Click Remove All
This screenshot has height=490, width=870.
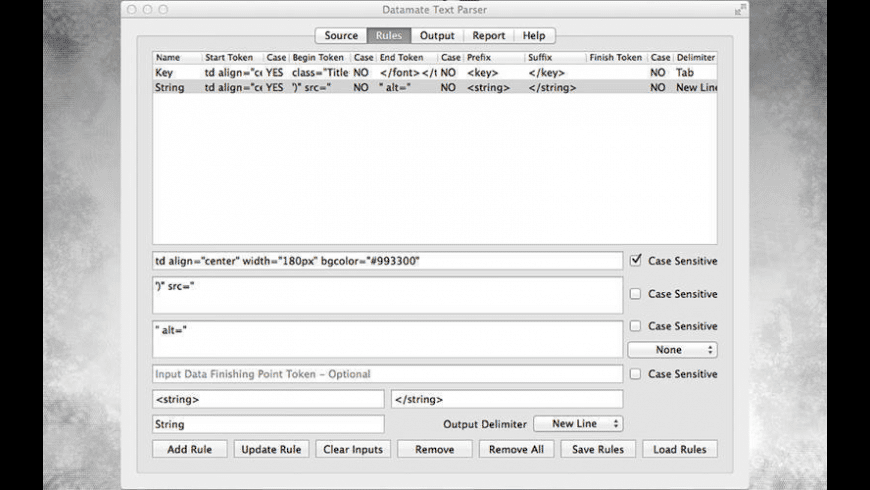[516, 449]
